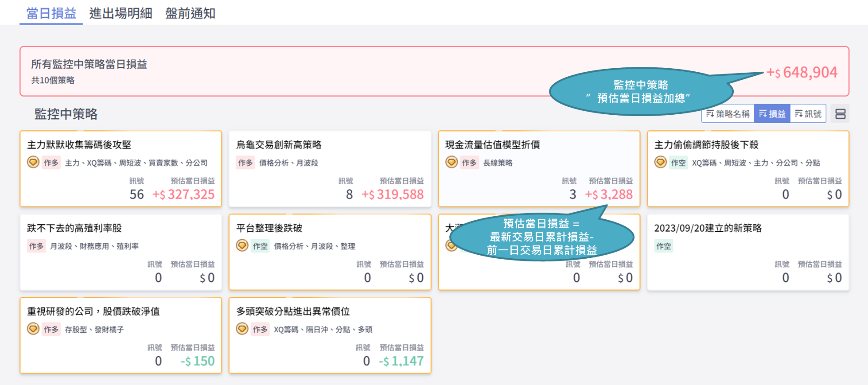Click the +$327,325 profit value
Viewport: 868px width, 385px height.
[x=183, y=194]
